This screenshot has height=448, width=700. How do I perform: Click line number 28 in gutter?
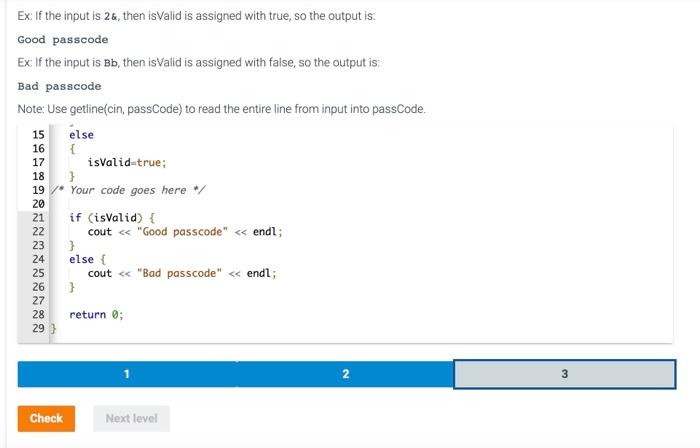(38, 315)
